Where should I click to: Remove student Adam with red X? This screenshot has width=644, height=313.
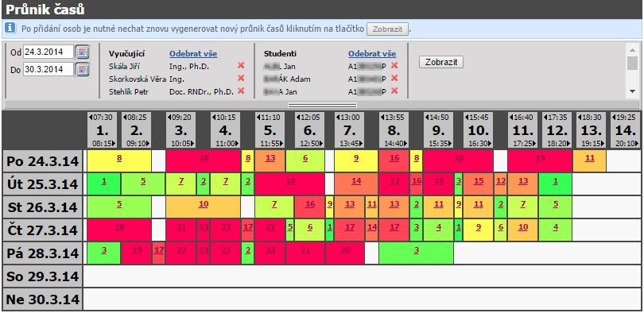394,78
